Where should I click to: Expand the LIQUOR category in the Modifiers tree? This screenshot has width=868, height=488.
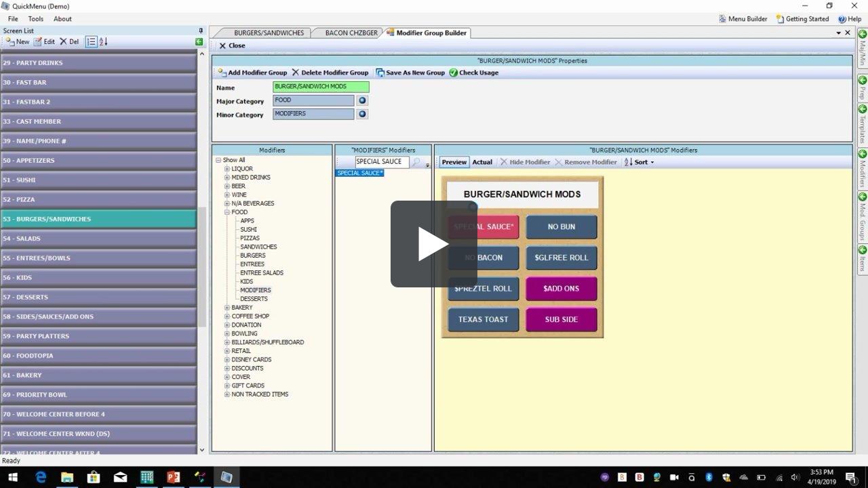[x=226, y=168]
